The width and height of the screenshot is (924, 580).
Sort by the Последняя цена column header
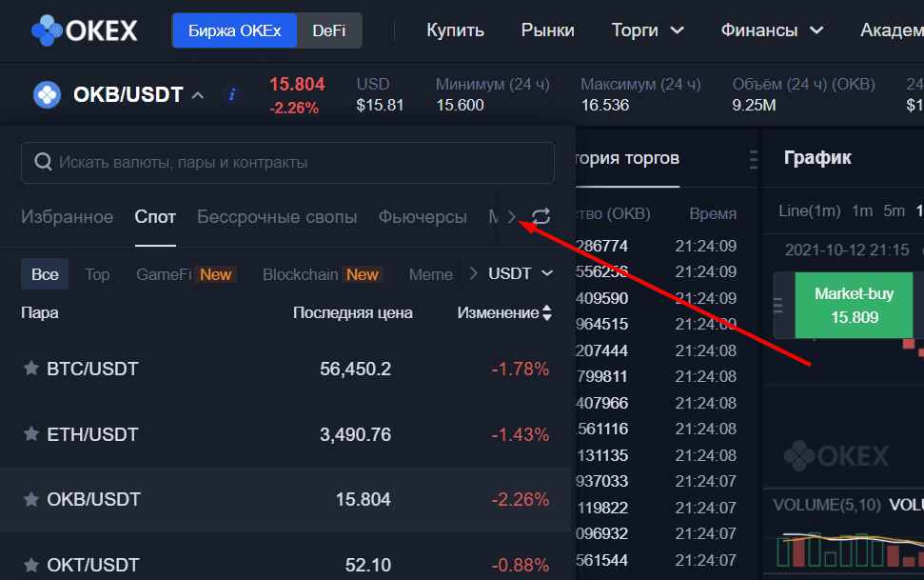pyautogui.click(x=353, y=312)
